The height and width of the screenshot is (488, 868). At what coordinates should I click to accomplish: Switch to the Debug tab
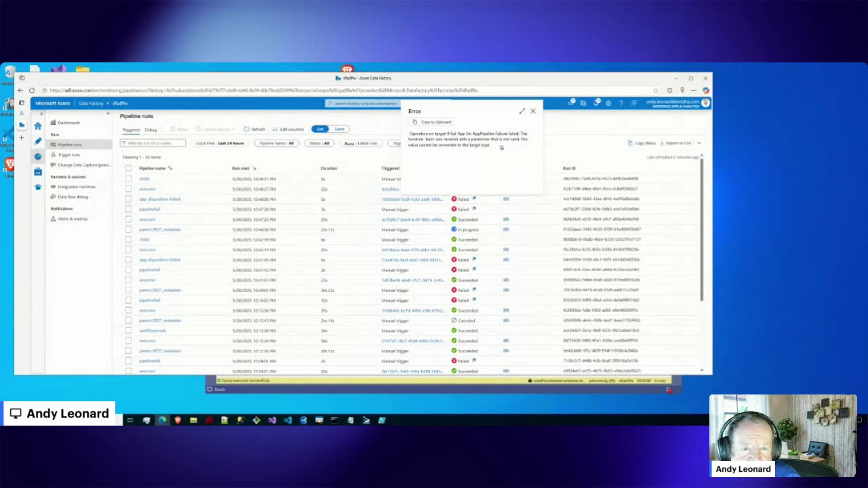pyautogui.click(x=151, y=129)
